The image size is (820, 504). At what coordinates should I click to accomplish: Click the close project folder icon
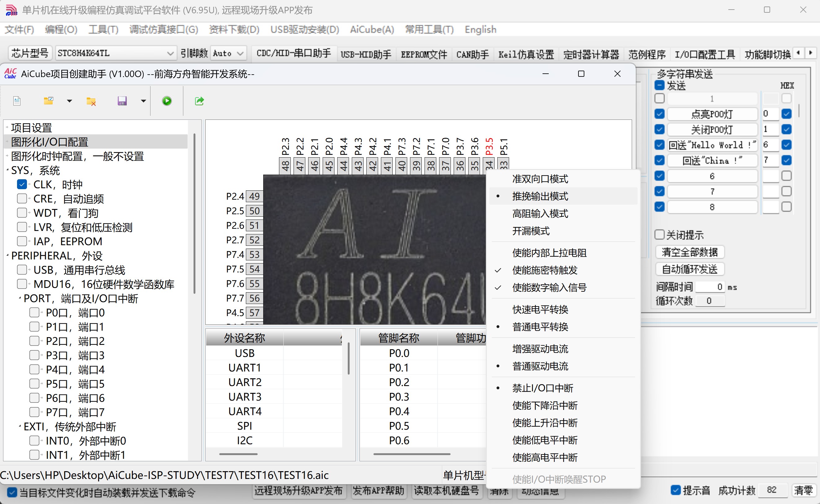(x=91, y=101)
